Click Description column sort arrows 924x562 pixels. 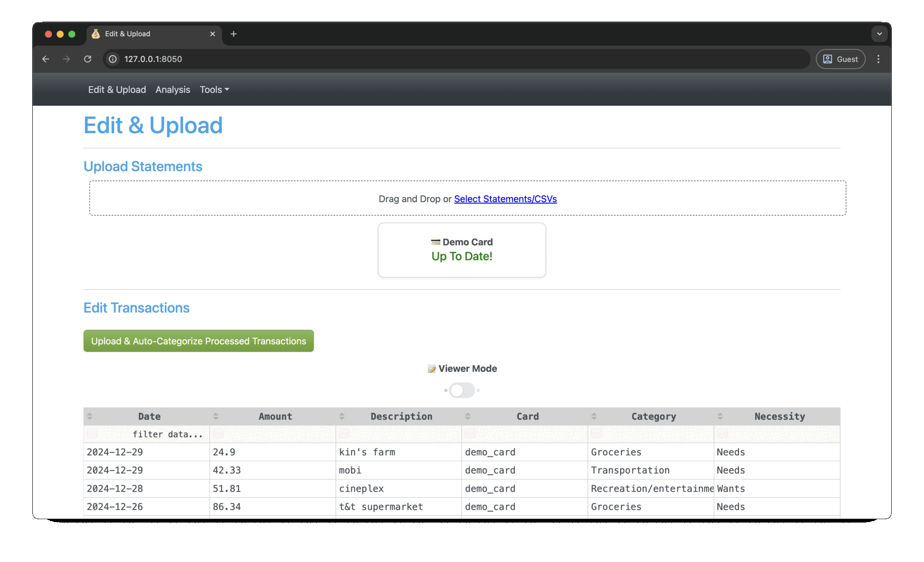(342, 416)
